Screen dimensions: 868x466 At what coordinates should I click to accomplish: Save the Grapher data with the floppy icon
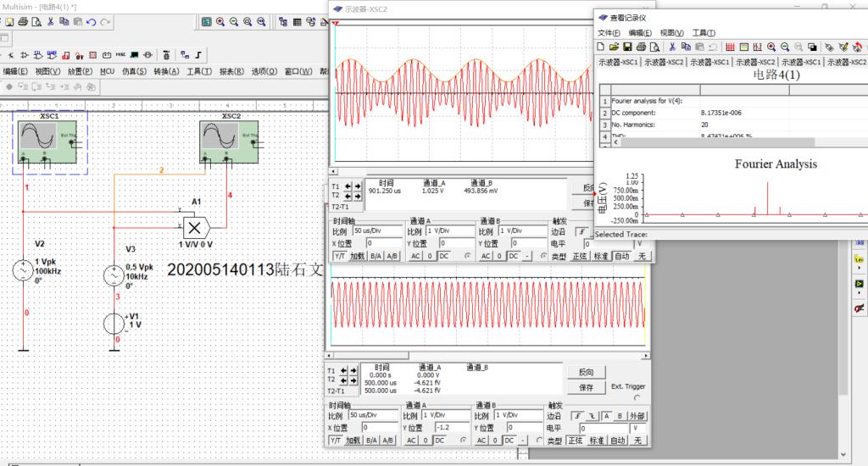point(627,47)
